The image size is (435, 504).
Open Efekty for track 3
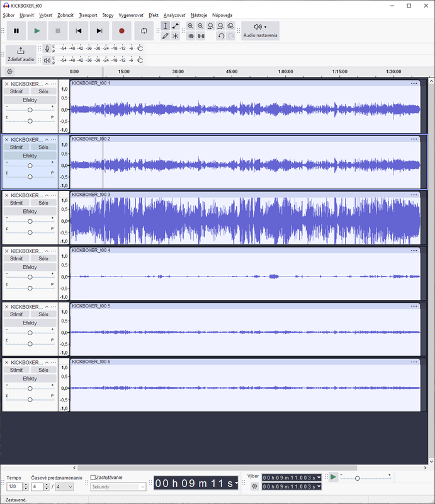tap(30, 212)
